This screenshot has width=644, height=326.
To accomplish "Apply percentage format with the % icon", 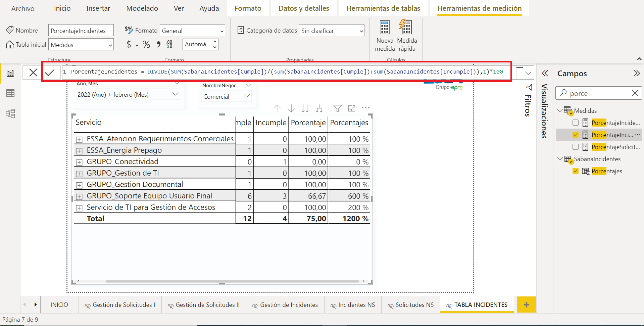I will click(x=146, y=44).
